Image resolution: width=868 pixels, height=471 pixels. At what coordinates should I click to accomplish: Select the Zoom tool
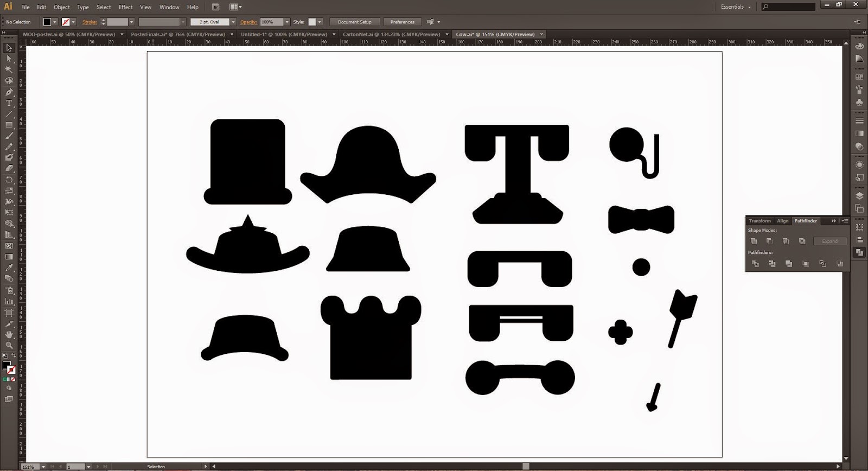point(9,345)
